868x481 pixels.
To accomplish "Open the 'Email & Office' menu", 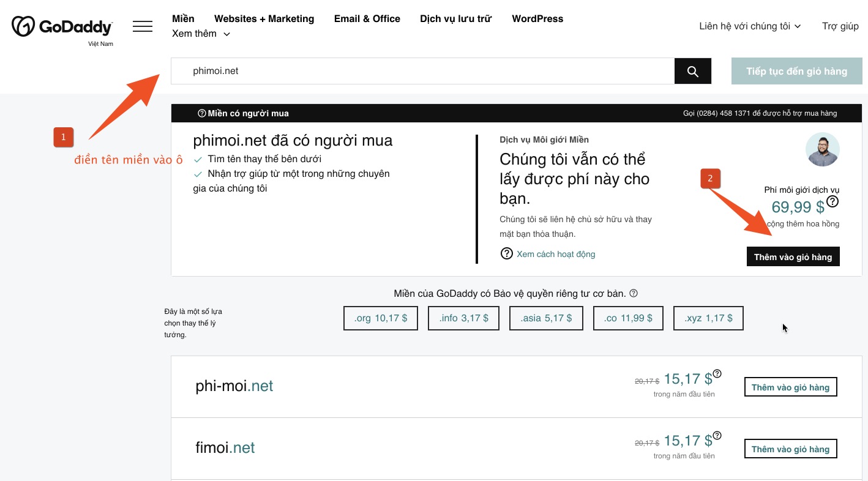I will [367, 19].
